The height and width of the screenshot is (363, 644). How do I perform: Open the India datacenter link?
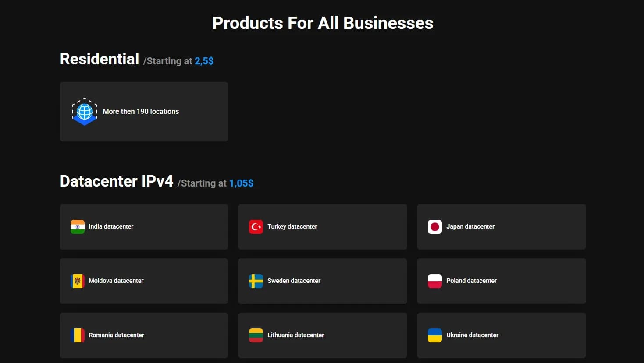[x=111, y=226]
